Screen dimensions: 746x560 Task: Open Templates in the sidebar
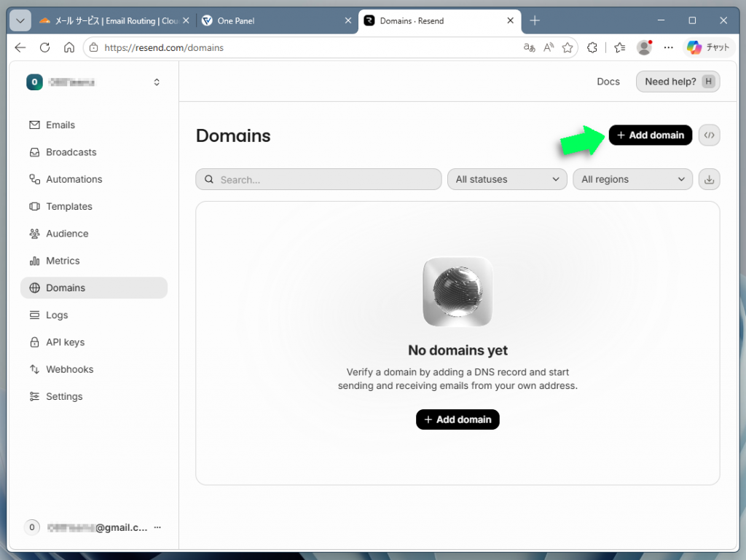[94, 206]
